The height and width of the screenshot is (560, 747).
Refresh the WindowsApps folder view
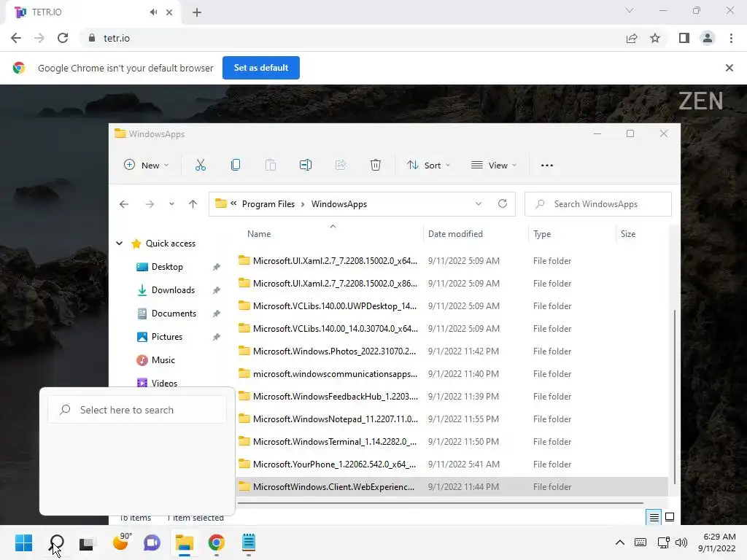pyautogui.click(x=502, y=204)
